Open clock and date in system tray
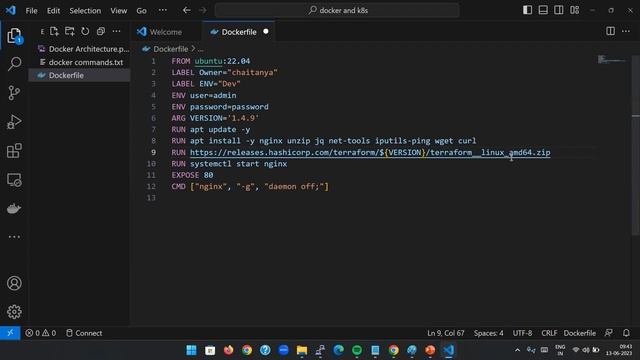Screen dimensions: 640x360 click(x=620, y=350)
